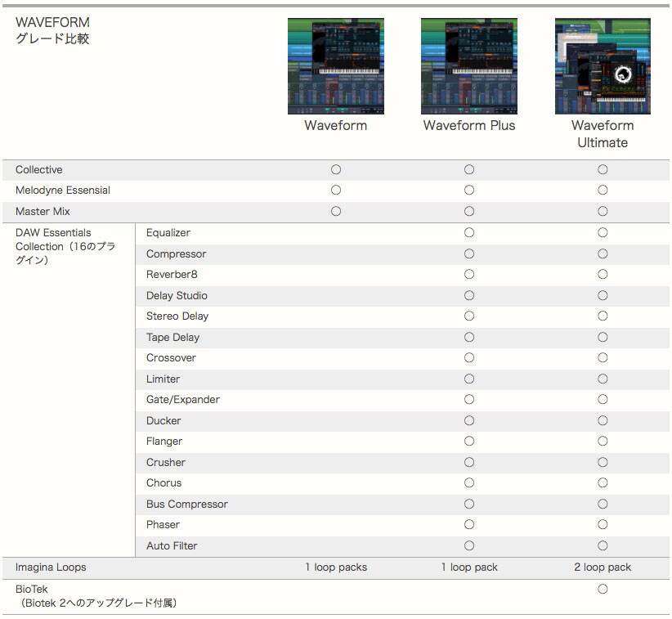
Task: Click the 'Melodyne Essensial' row label
Action: [63, 191]
